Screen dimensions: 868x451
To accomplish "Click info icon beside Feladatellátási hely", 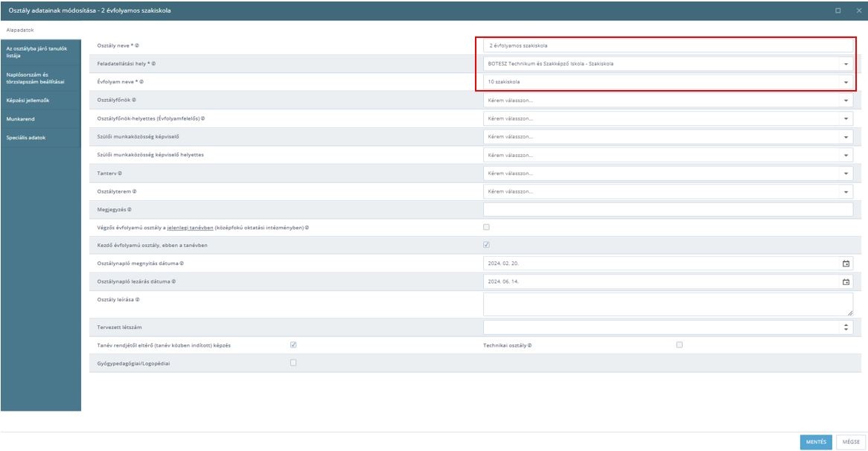I will coord(153,64).
